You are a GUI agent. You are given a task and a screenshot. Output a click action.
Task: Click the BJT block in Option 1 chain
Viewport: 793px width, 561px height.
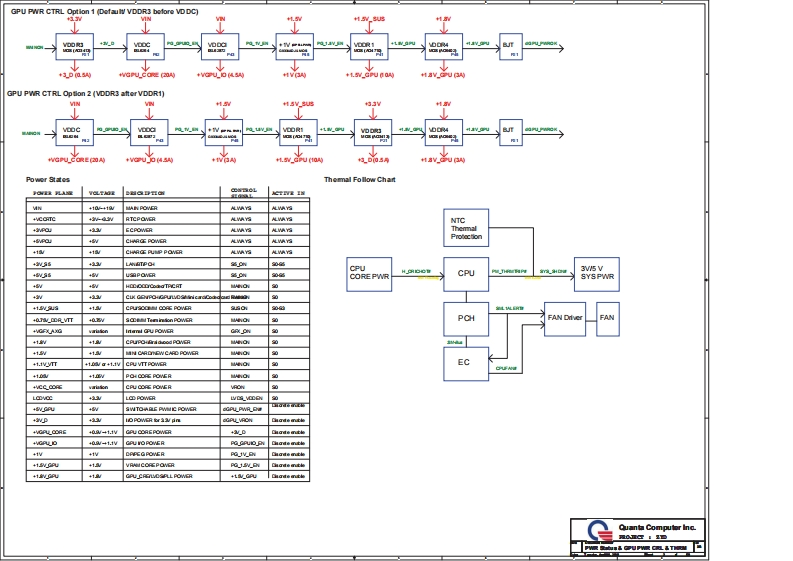[x=509, y=47]
